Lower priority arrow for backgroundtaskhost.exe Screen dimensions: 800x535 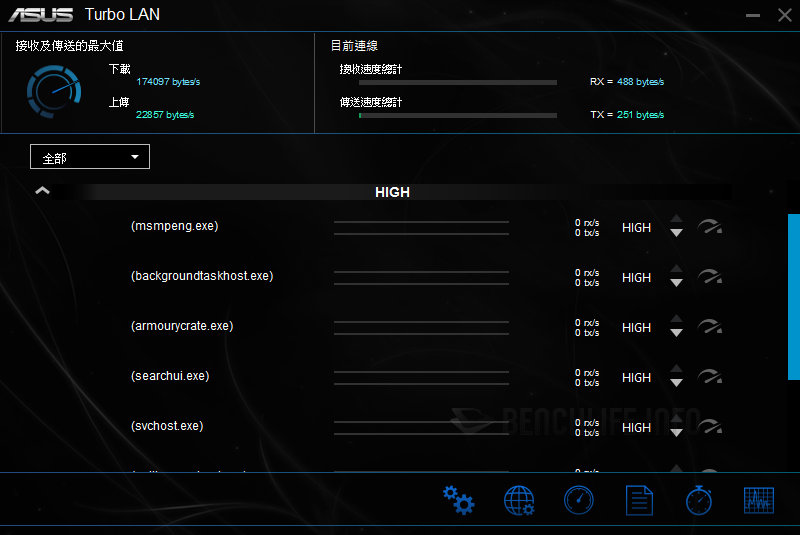pos(677,283)
